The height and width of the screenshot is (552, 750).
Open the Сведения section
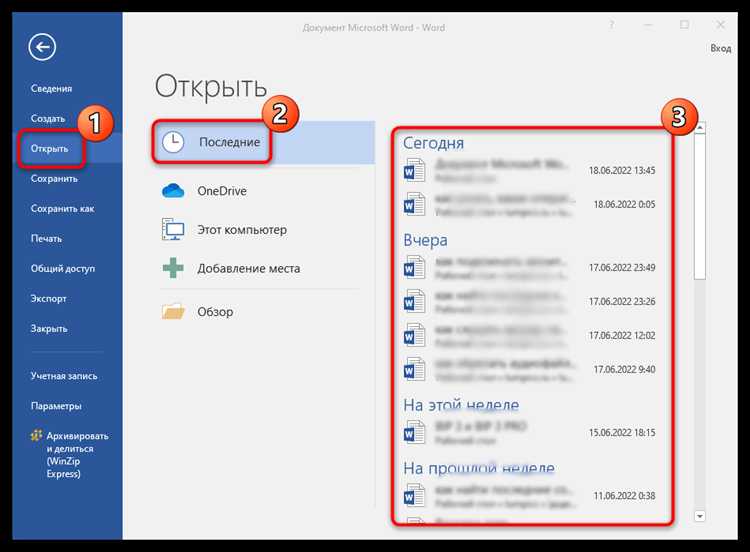tap(51, 88)
